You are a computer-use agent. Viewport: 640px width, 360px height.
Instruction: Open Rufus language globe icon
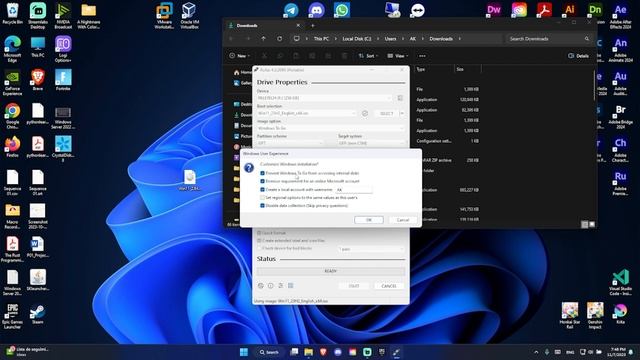(x=261, y=286)
